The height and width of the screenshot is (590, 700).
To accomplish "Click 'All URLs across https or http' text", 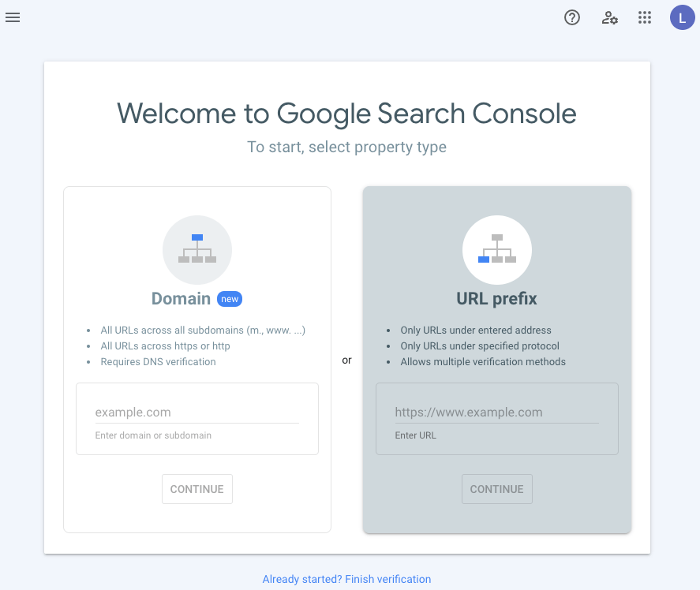I will [x=165, y=346].
